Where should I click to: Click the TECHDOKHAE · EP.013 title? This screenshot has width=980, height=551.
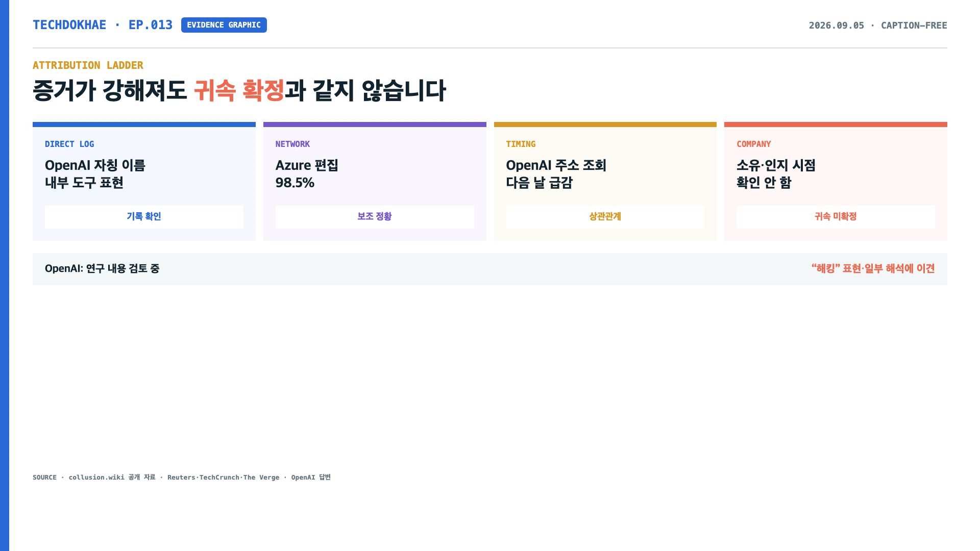(103, 25)
